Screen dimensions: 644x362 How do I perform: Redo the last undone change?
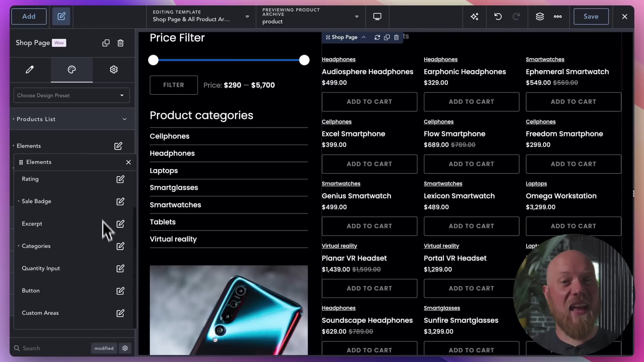click(516, 16)
